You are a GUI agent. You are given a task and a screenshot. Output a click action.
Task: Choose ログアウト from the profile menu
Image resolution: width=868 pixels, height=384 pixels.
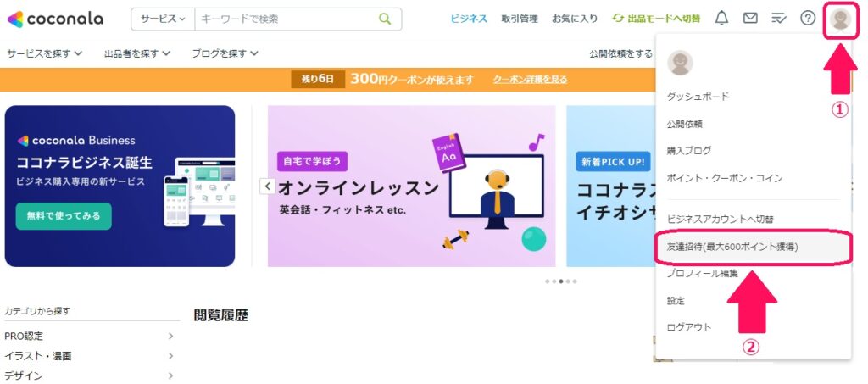688,327
